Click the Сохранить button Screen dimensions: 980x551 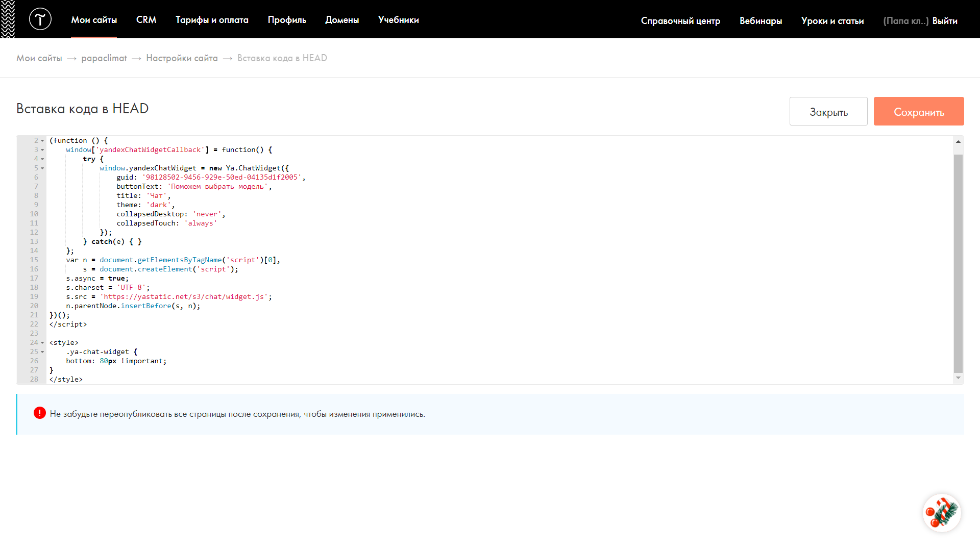pyautogui.click(x=919, y=111)
